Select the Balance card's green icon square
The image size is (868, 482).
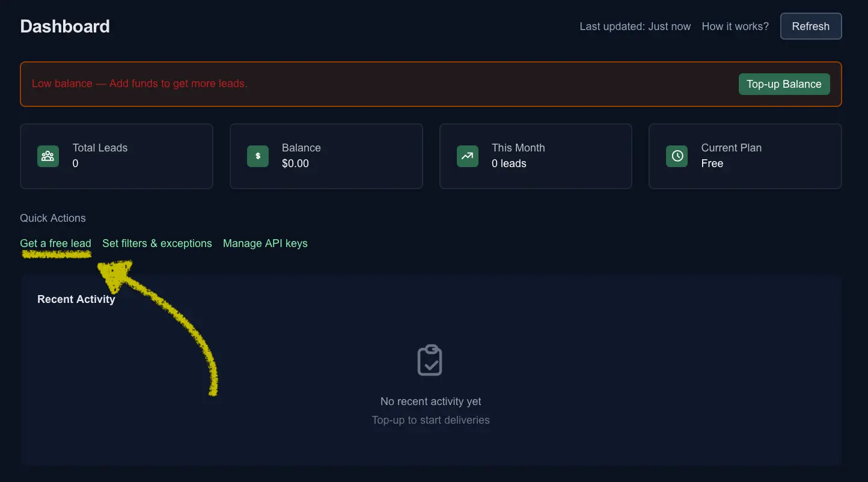click(257, 156)
